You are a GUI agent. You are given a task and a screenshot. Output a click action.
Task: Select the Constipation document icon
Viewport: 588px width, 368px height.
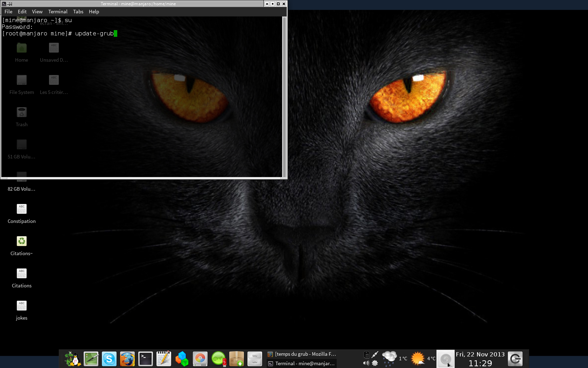point(22,214)
